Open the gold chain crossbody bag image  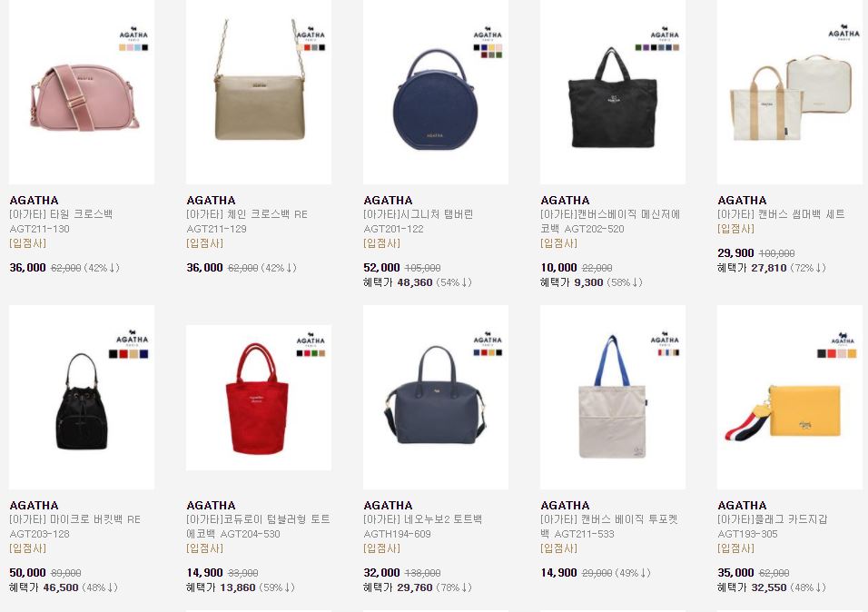tap(259, 92)
